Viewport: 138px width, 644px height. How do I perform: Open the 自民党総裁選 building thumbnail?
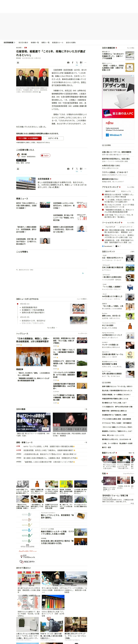click(26, 183)
